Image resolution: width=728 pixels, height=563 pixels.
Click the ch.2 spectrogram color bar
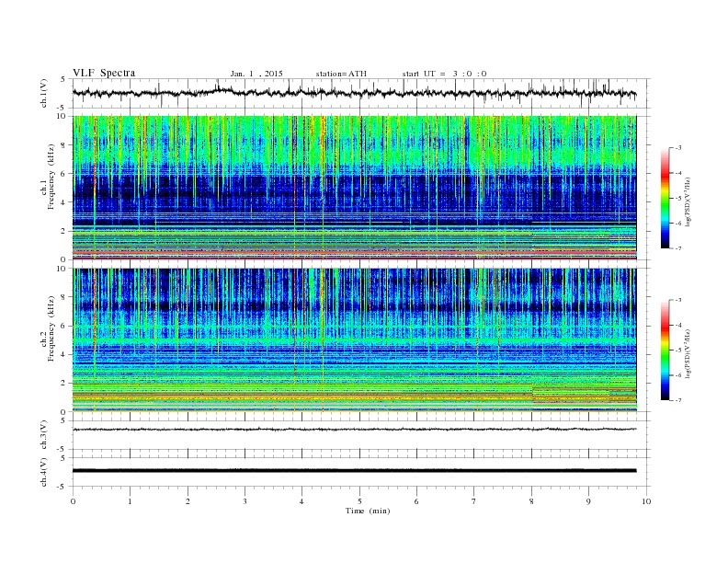click(x=665, y=350)
